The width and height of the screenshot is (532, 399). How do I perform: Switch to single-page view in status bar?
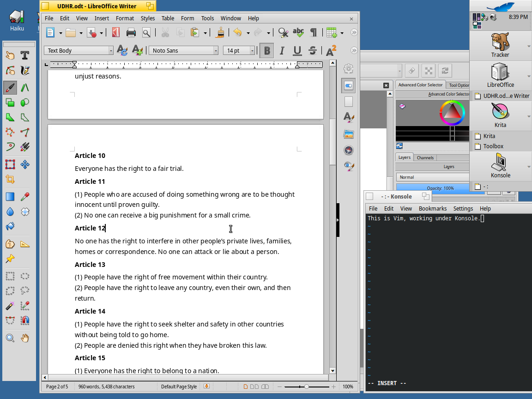coord(246,387)
